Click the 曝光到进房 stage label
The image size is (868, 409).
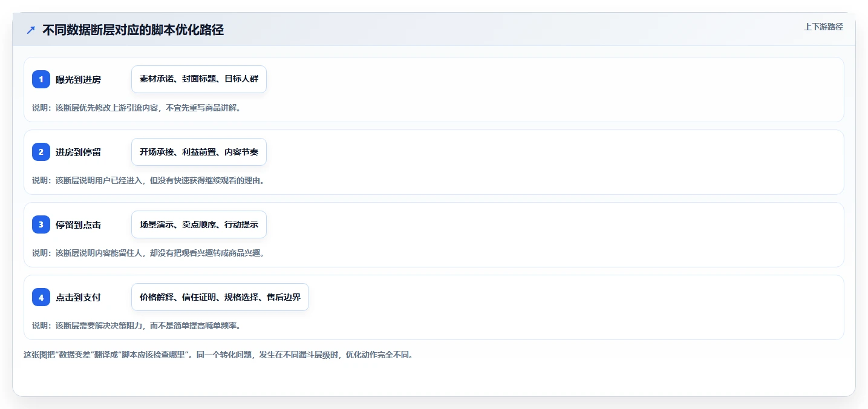point(78,80)
